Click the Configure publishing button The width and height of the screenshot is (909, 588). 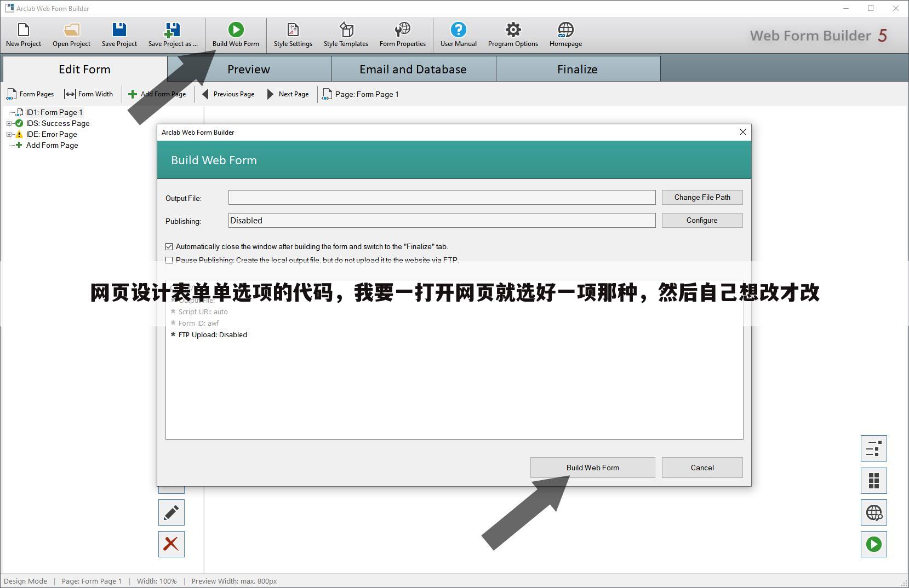[702, 220]
